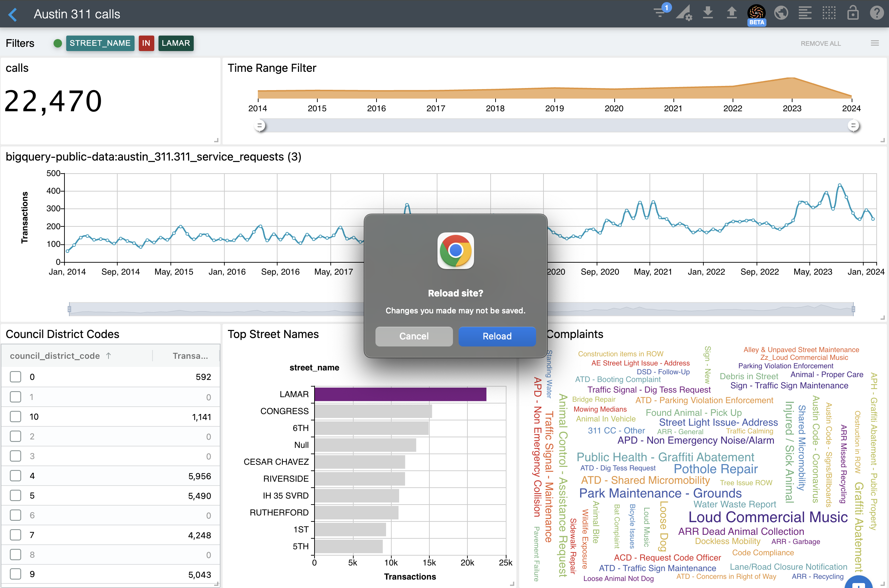Open the filter list icon with badge
The image size is (889, 588).
click(660, 13)
